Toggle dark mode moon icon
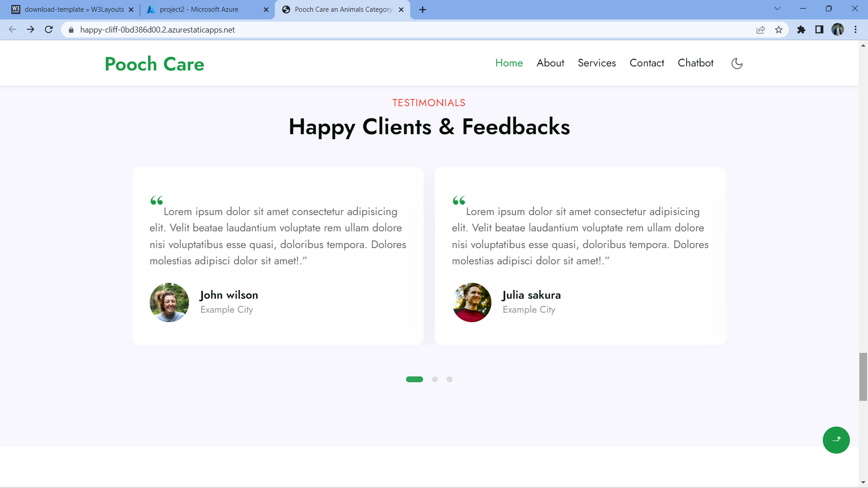The height and width of the screenshot is (488, 868). click(x=737, y=63)
